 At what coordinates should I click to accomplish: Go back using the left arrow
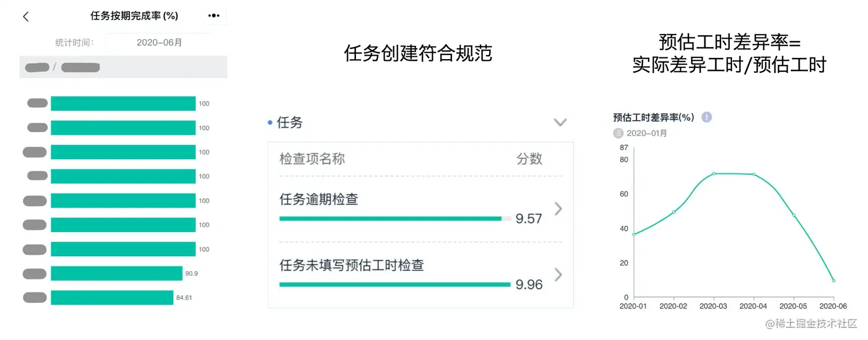26,17
